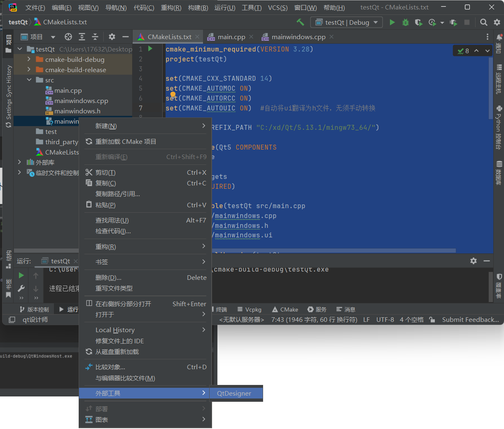Go to next highlighted problem arrow

(488, 51)
